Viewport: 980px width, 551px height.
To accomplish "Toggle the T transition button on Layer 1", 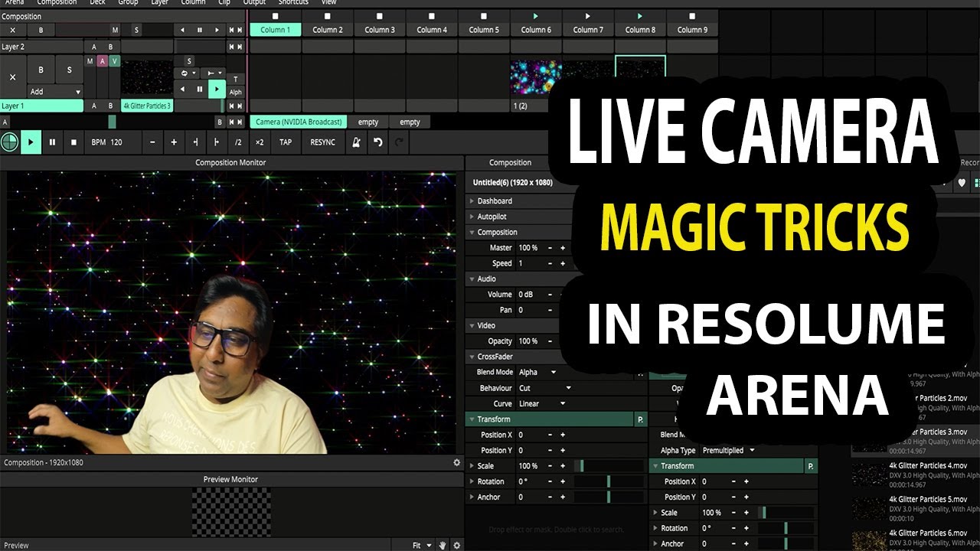I will [x=236, y=79].
